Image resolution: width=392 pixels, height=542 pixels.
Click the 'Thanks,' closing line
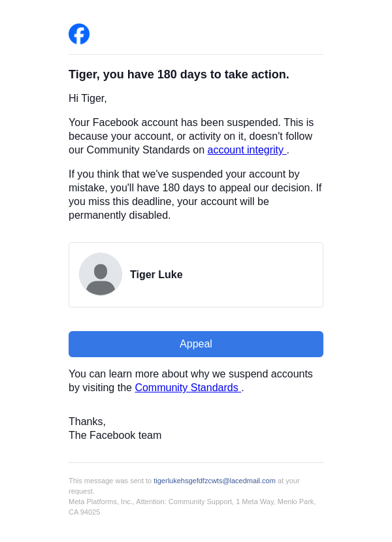[x=87, y=422]
